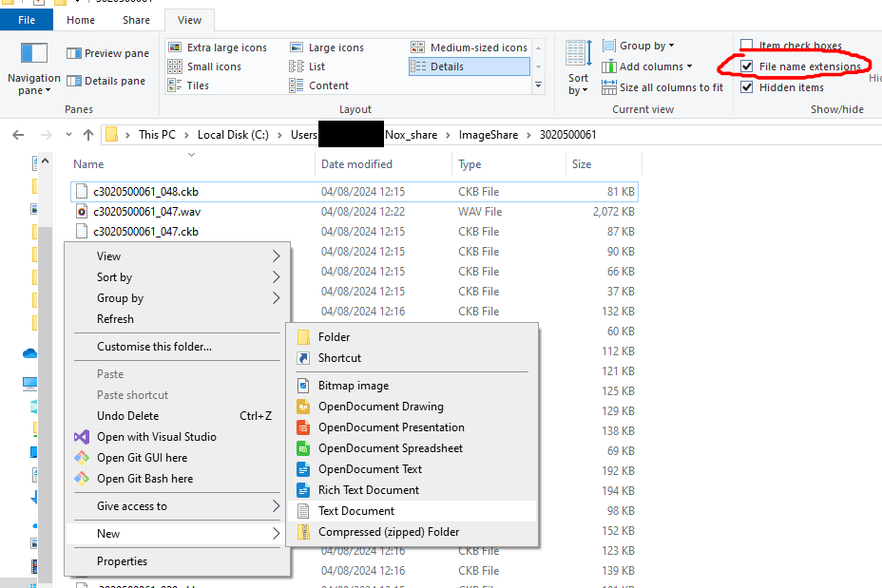
Task: Click ImageShare in the address bar path
Action: pos(489,135)
